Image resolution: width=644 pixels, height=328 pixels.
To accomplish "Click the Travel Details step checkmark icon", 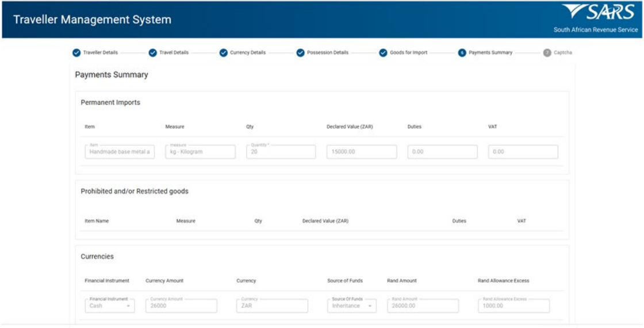I will click(x=152, y=52).
